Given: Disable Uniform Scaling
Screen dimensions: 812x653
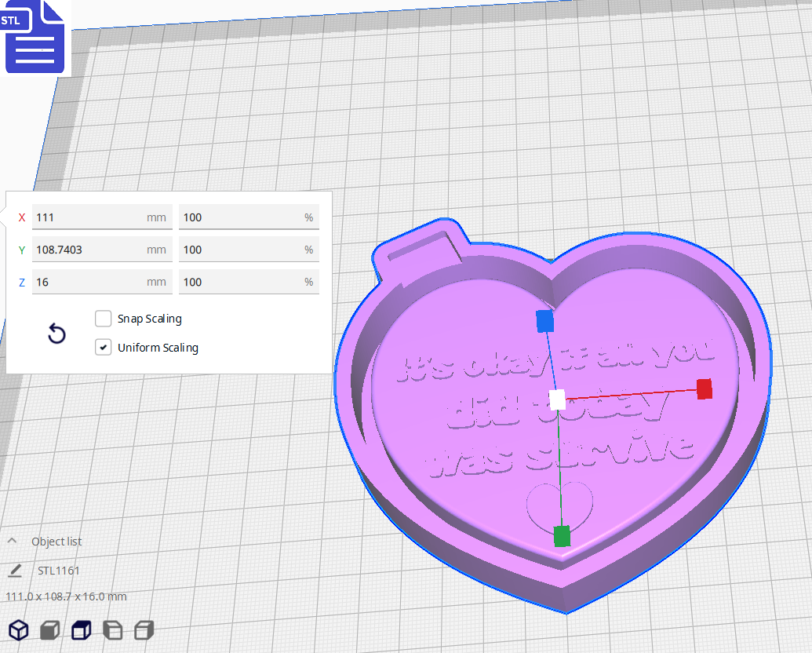Looking at the screenshot, I should click(x=103, y=347).
